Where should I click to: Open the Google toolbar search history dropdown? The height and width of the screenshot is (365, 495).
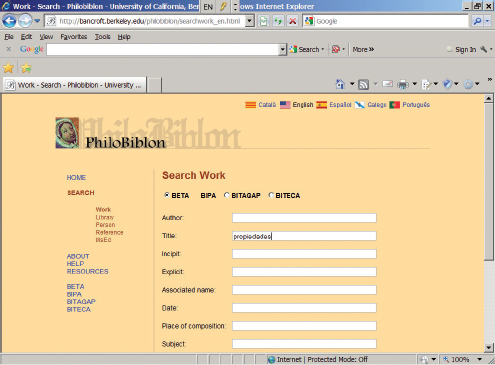pyautogui.click(x=283, y=50)
